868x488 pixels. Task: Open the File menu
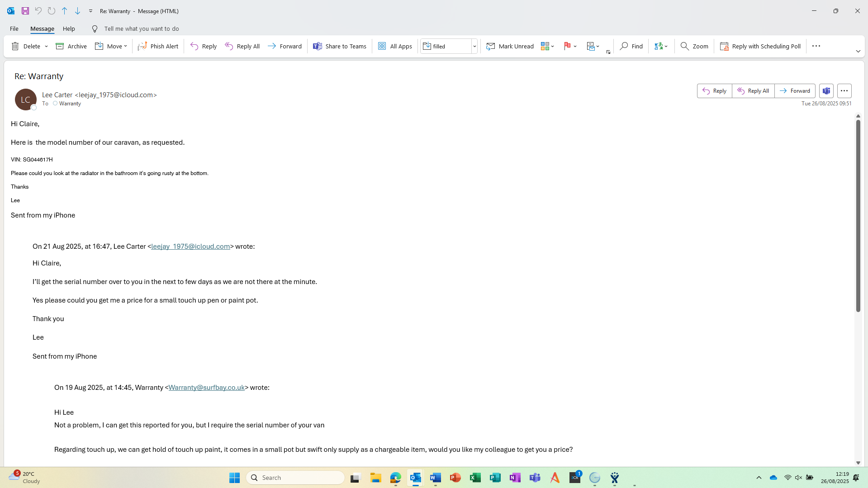coord(14,28)
